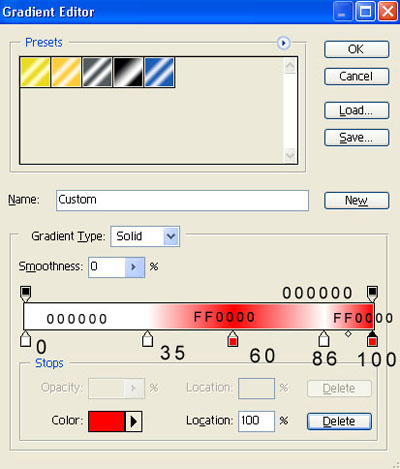Click the New gradient button
The height and width of the screenshot is (469, 400).
tap(356, 200)
